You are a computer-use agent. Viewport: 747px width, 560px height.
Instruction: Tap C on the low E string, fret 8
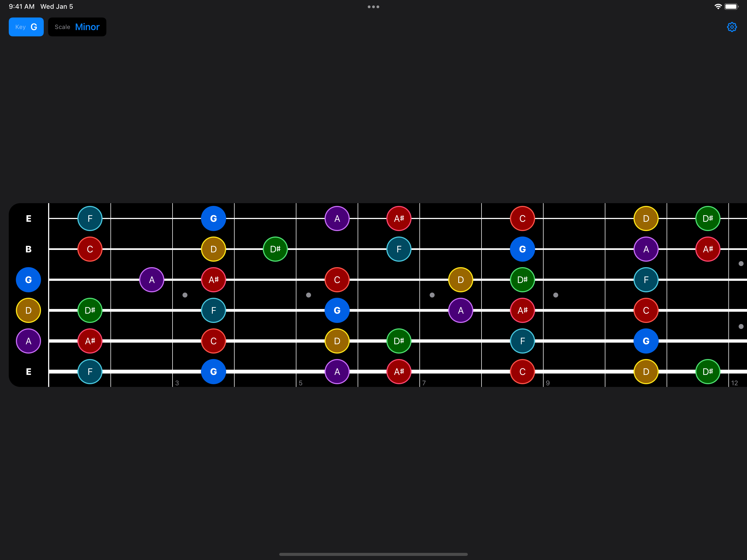click(x=523, y=372)
